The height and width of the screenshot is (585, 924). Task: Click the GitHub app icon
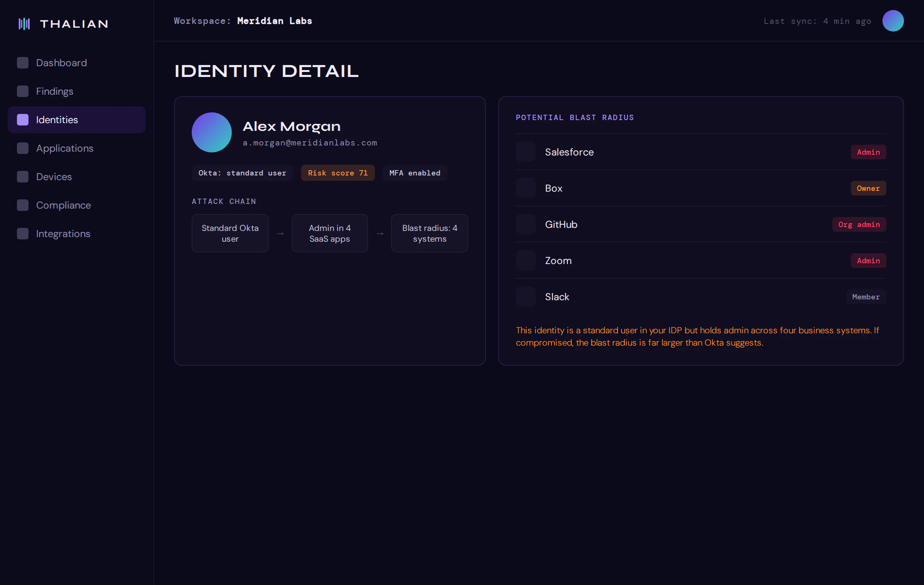point(526,224)
